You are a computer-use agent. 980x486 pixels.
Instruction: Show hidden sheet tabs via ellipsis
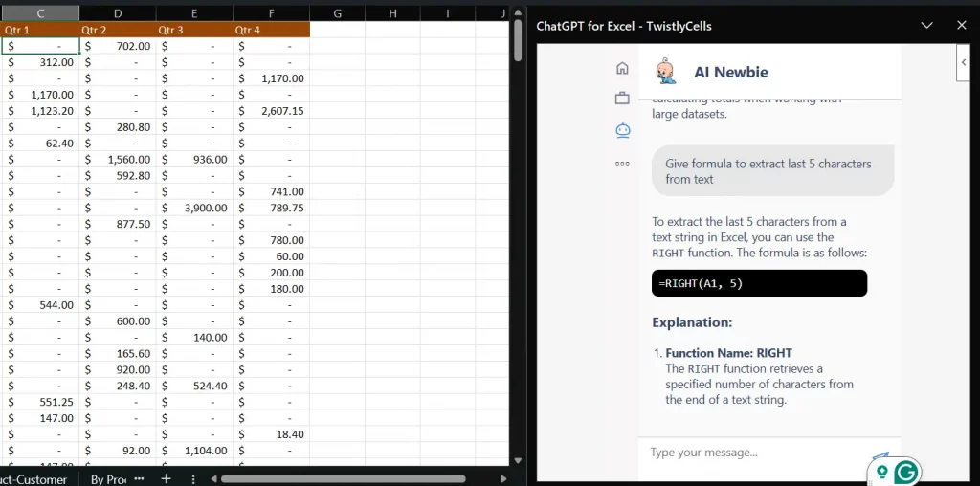pos(139,477)
